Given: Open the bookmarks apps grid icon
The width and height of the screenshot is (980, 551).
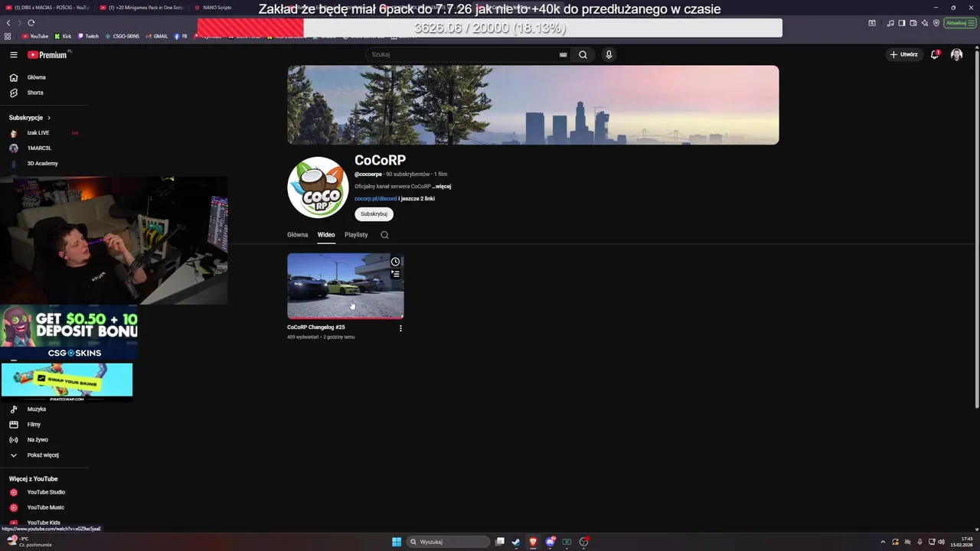Looking at the screenshot, I should tap(8, 36).
